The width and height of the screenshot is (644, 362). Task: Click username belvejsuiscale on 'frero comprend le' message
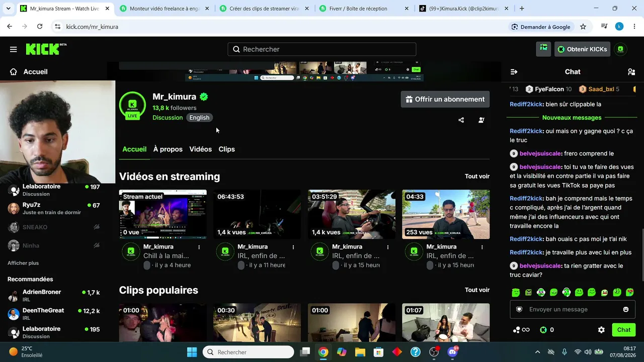[540, 153]
